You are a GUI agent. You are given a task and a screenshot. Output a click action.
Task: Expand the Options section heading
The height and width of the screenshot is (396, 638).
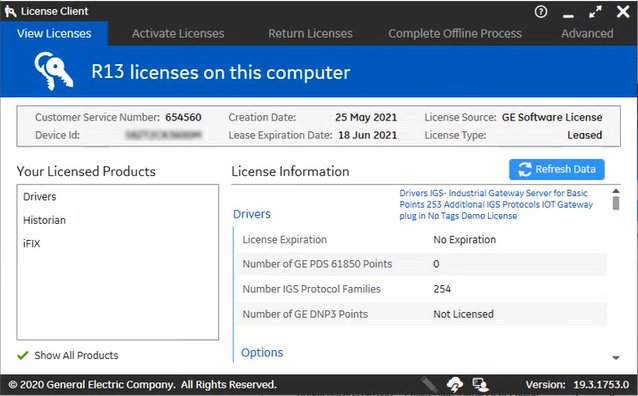pyautogui.click(x=262, y=352)
